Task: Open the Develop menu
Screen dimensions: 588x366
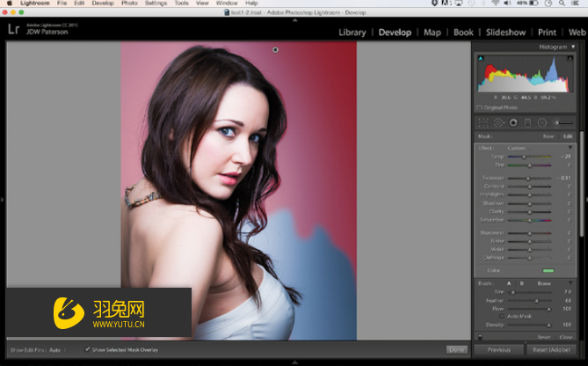Action: pos(103,3)
